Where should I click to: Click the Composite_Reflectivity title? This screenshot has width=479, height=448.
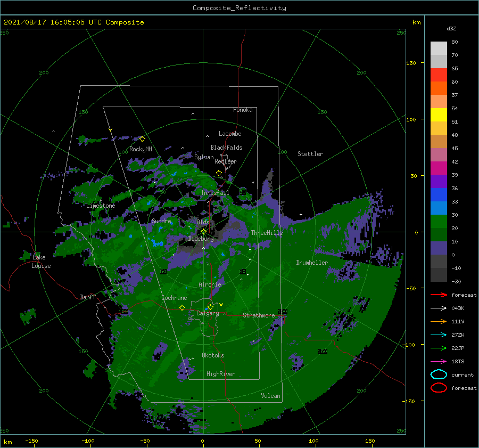[239, 8]
